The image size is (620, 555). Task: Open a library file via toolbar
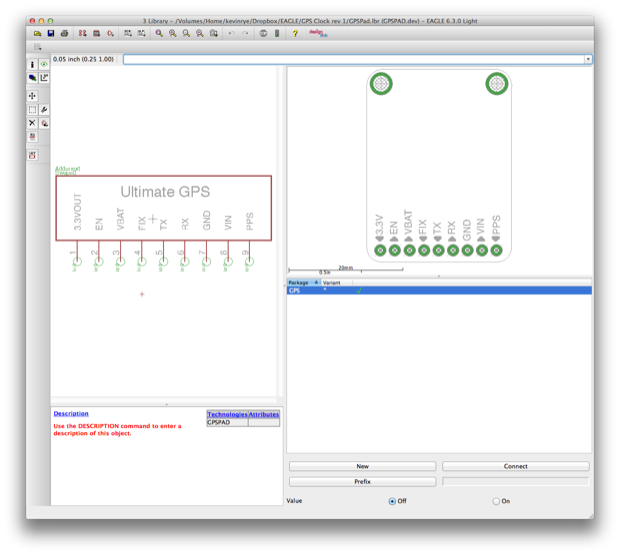[x=37, y=34]
